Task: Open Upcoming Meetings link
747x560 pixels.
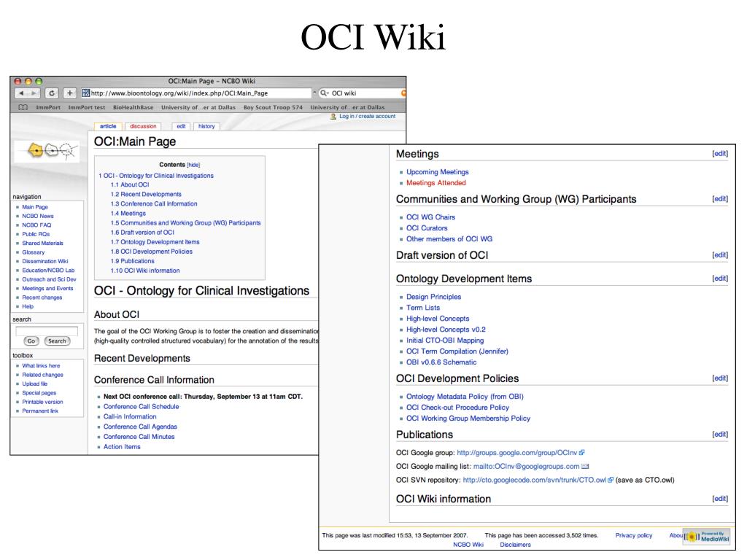Action: coord(438,172)
